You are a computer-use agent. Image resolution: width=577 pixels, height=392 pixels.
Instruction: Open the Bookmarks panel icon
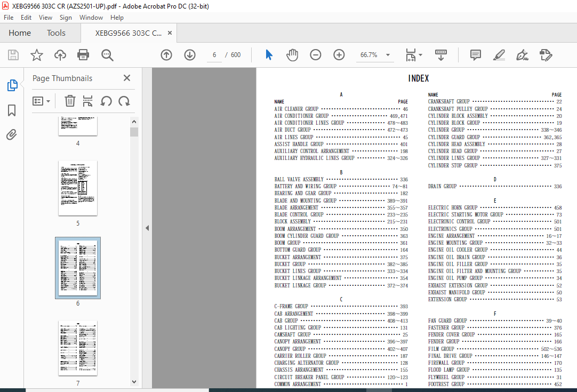click(12, 110)
